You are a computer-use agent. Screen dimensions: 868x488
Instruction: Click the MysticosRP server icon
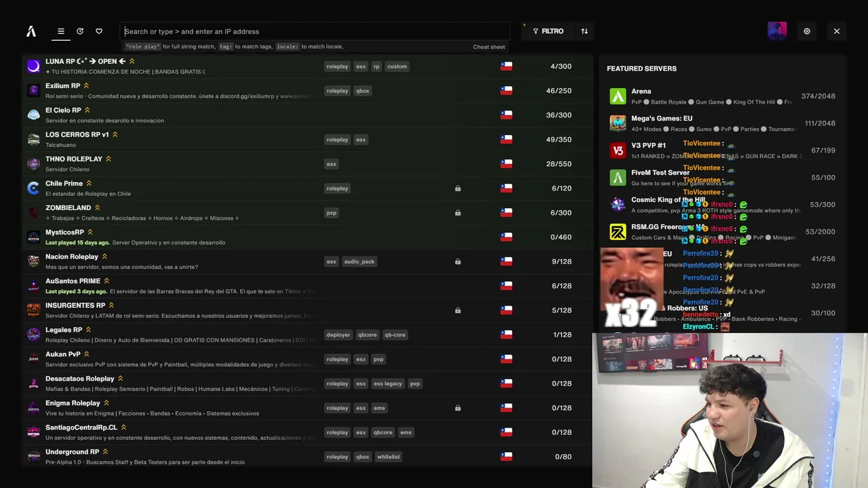pyautogui.click(x=33, y=237)
